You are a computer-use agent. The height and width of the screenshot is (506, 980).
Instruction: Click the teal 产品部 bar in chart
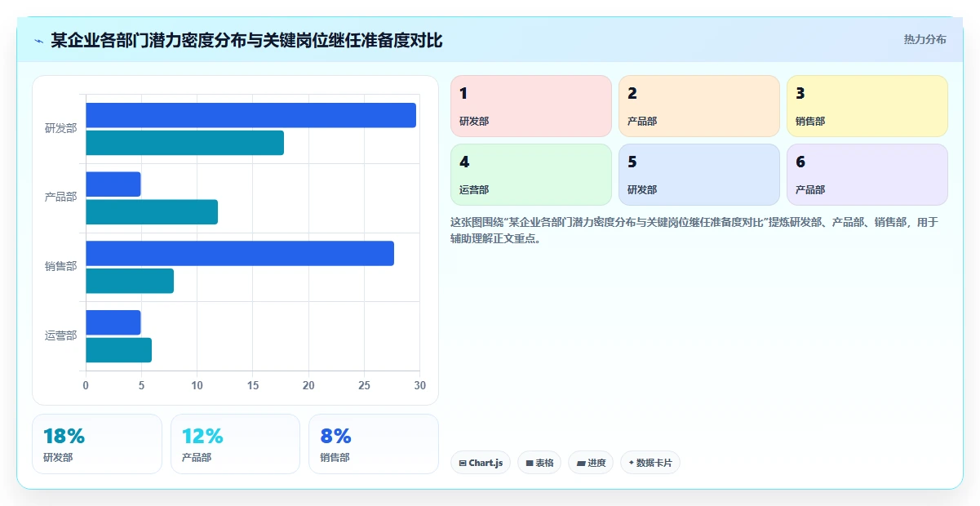click(x=152, y=212)
